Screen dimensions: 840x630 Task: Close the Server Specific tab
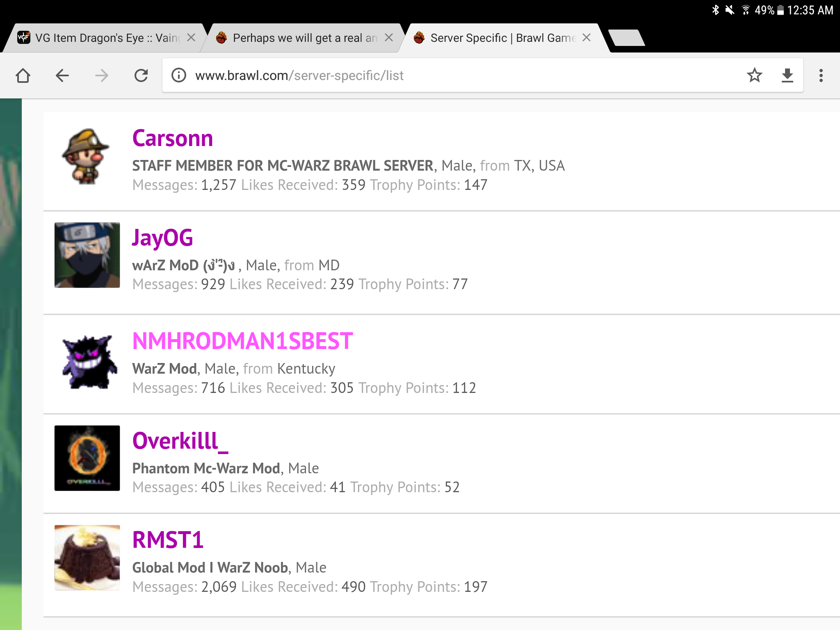[587, 38]
